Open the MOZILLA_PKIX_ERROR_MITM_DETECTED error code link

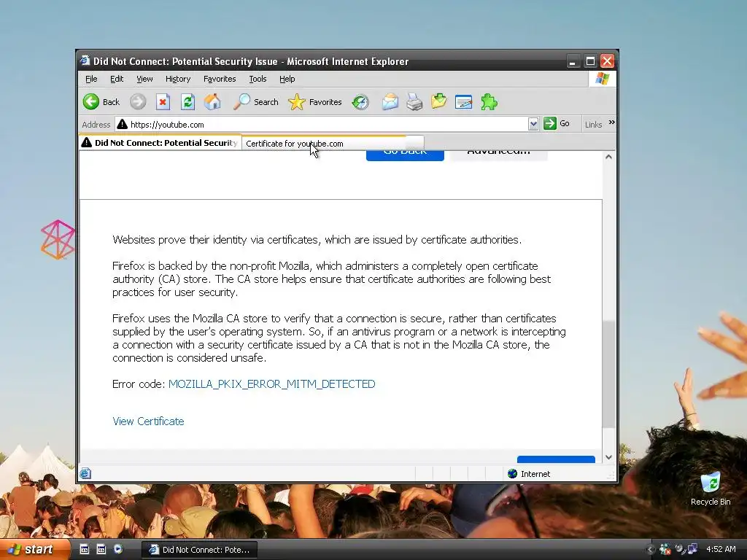click(x=271, y=384)
